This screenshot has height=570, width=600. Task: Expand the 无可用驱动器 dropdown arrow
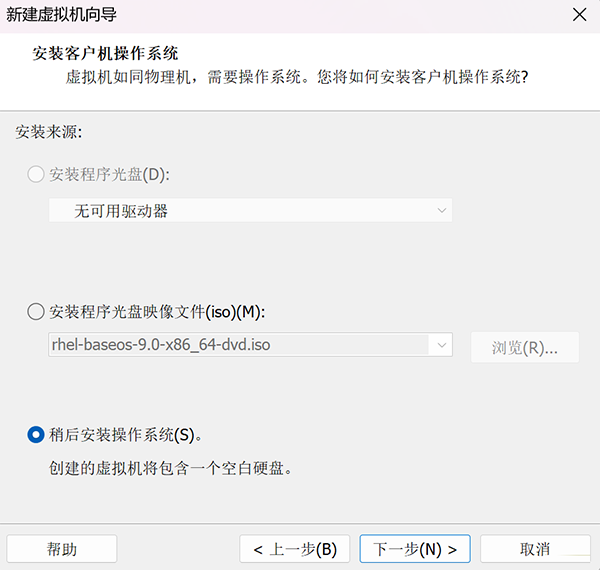pyautogui.click(x=441, y=210)
